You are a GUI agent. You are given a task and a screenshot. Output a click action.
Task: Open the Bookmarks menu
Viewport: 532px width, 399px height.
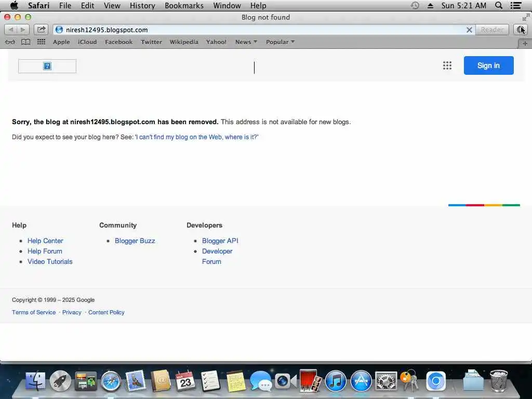[x=184, y=5]
